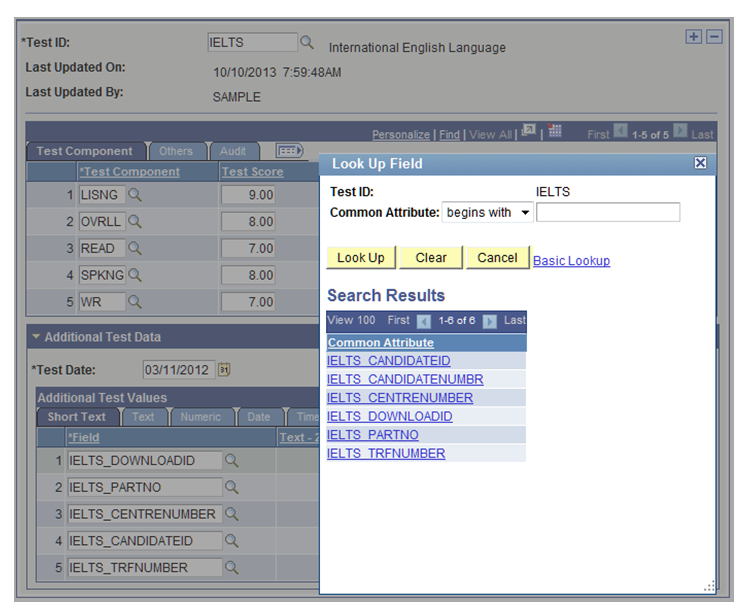745x611 pixels.
Task: Choose IELTS_CENTRENUMBER from search results
Action: coord(400,398)
